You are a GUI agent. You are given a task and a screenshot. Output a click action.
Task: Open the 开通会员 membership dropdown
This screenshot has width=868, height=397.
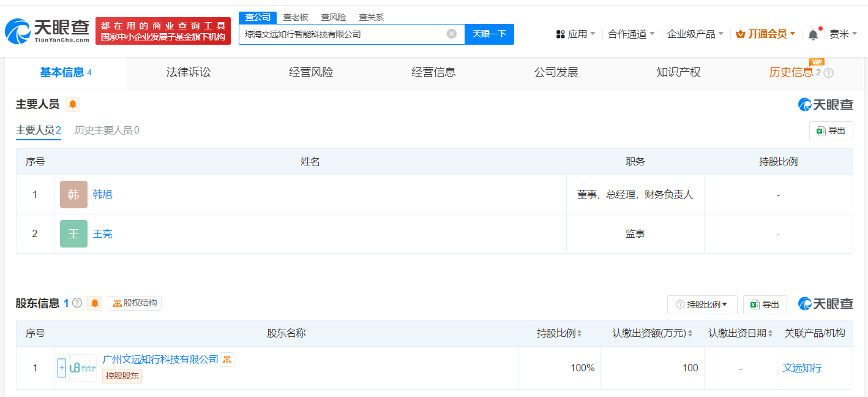tap(766, 34)
